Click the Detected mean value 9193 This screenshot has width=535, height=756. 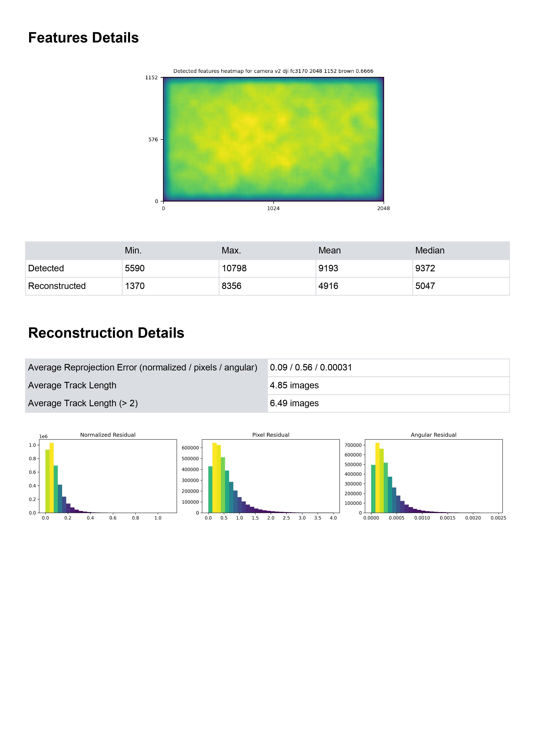[328, 268]
